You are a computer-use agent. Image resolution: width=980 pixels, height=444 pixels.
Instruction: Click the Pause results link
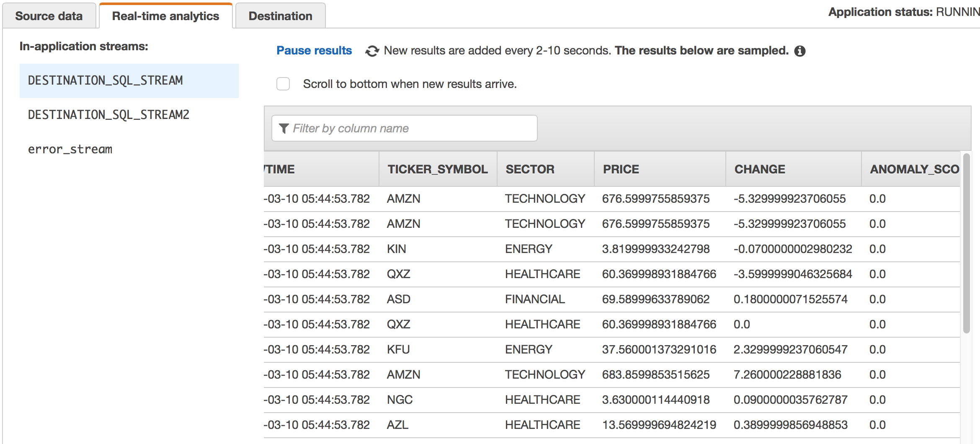point(314,51)
